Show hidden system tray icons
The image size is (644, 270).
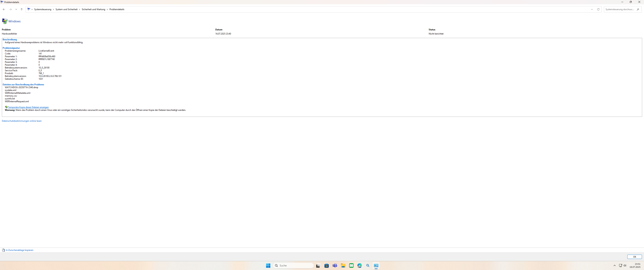point(614,265)
